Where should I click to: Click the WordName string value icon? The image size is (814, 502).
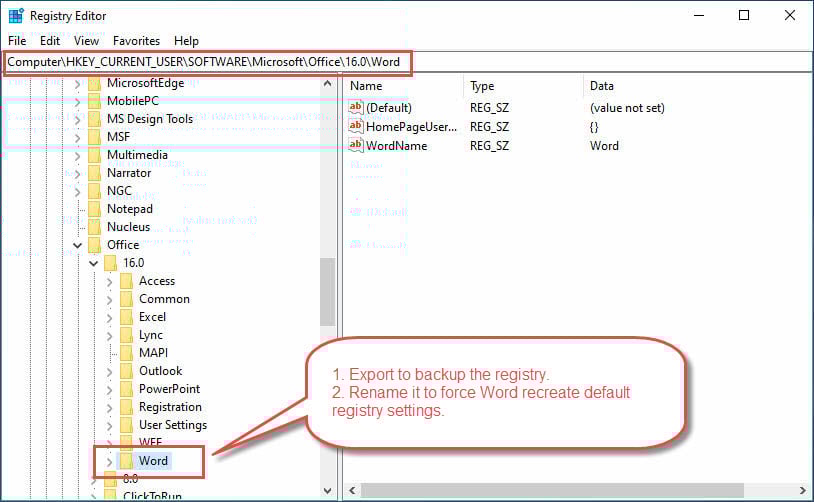click(x=356, y=145)
